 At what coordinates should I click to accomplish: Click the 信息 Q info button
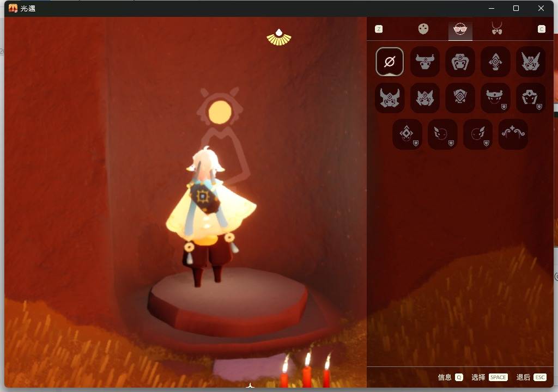[x=450, y=377]
